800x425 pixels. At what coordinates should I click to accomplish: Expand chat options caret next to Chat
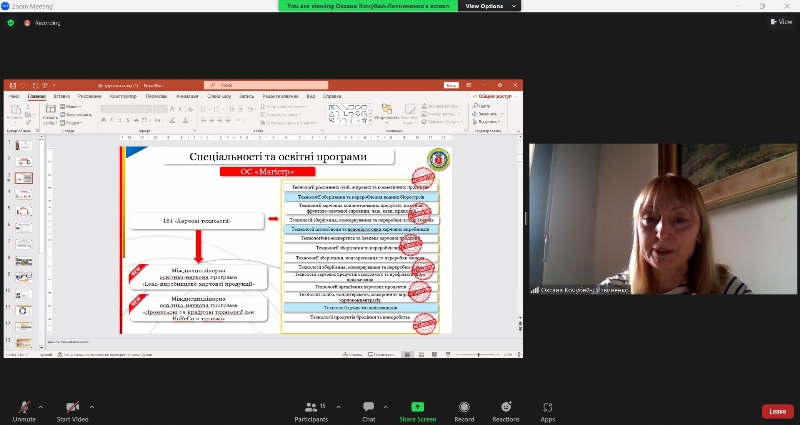[x=385, y=407]
